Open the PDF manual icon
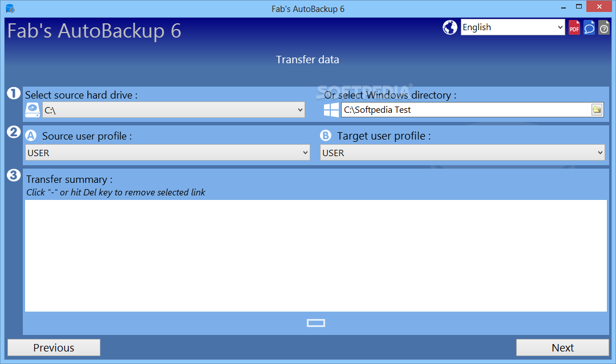Screen dimensions: 616x364 [x=574, y=27]
